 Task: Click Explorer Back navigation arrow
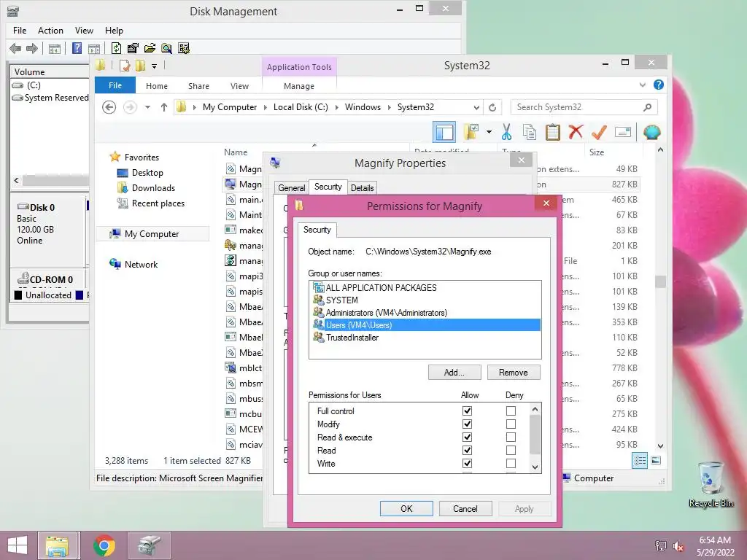pyautogui.click(x=109, y=107)
